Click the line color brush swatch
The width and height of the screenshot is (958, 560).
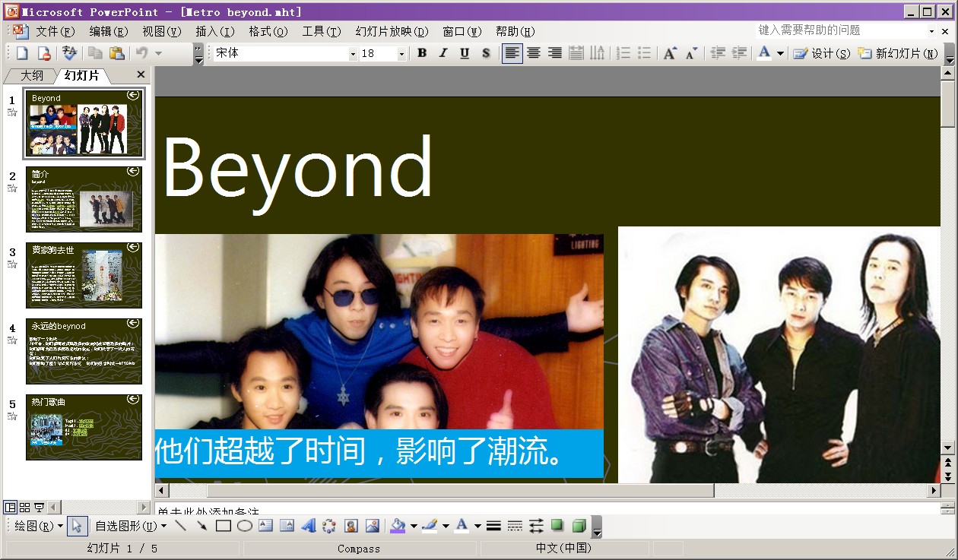pos(430,525)
